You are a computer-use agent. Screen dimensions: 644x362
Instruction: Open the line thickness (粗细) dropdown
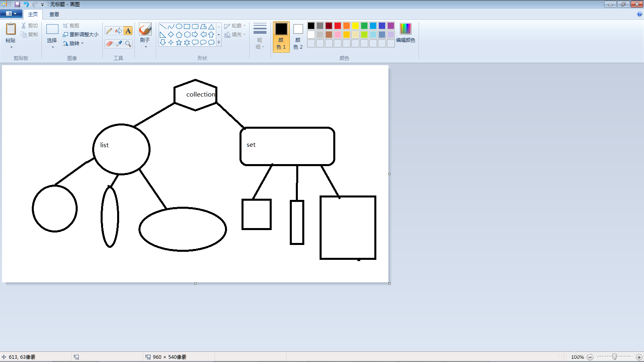[260, 36]
